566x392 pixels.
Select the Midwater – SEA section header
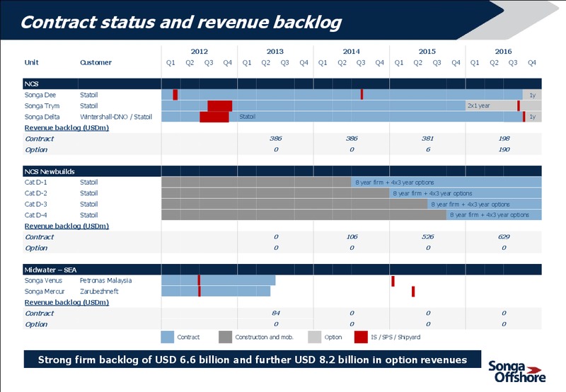point(282,270)
